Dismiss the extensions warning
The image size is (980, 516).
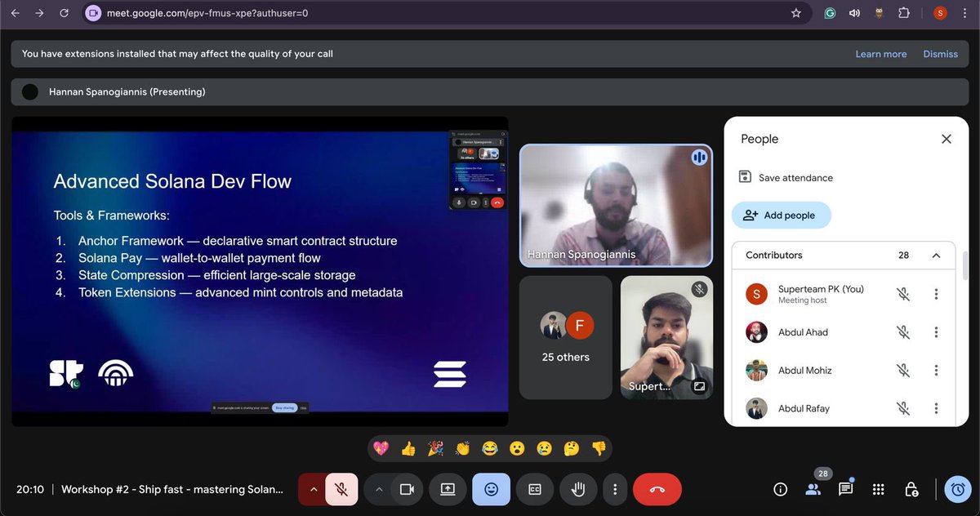tap(940, 54)
